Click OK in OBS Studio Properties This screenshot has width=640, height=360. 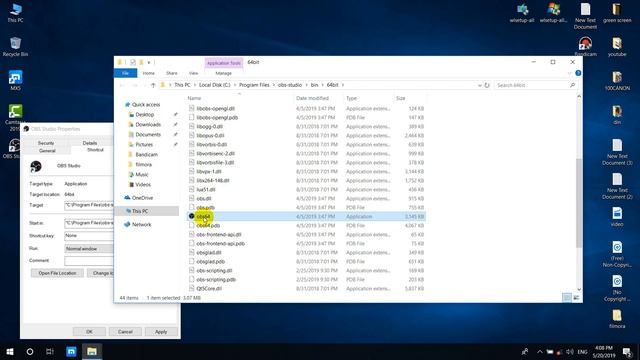pos(89,331)
